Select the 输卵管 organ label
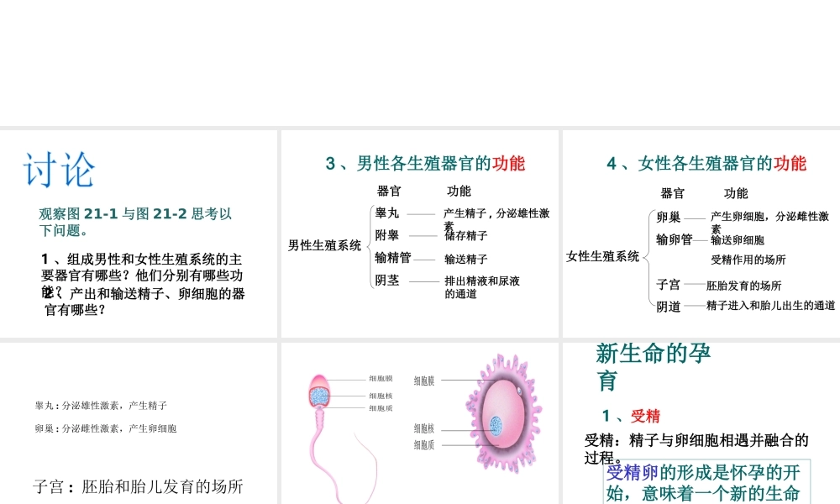 coord(675,239)
